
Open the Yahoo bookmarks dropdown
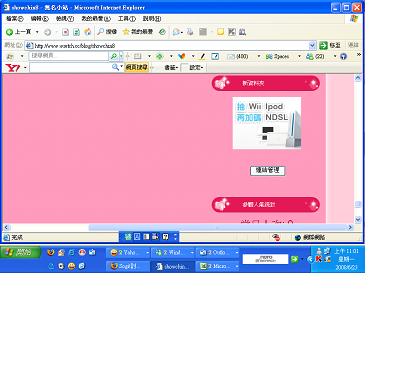click(x=171, y=68)
